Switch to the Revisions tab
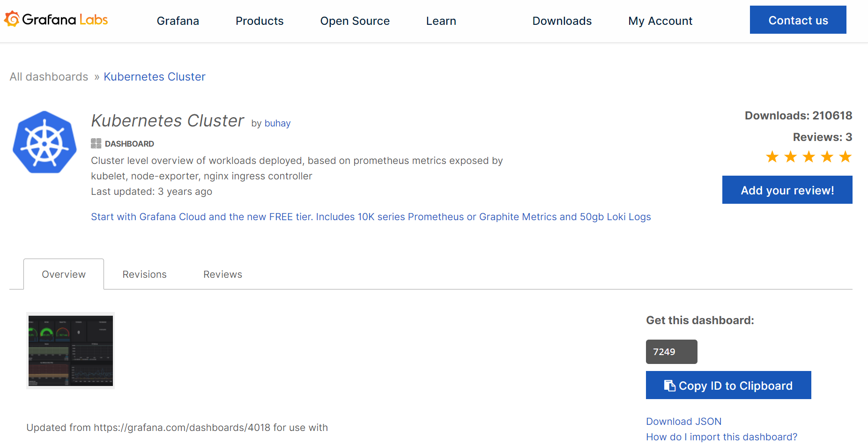This screenshot has width=868, height=445. point(145,274)
